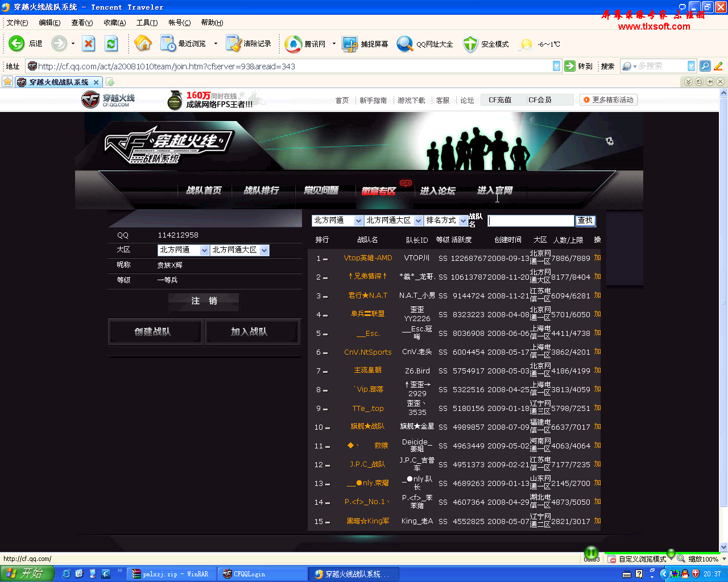Click the 穿越火线 CF.QQ.COM logo
Viewport: 728px width, 582px height.
108,99
